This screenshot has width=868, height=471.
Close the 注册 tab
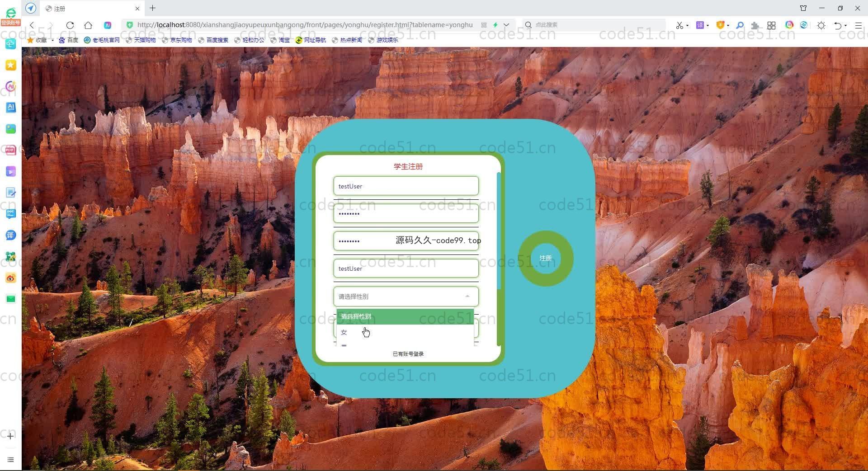coord(137,9)
